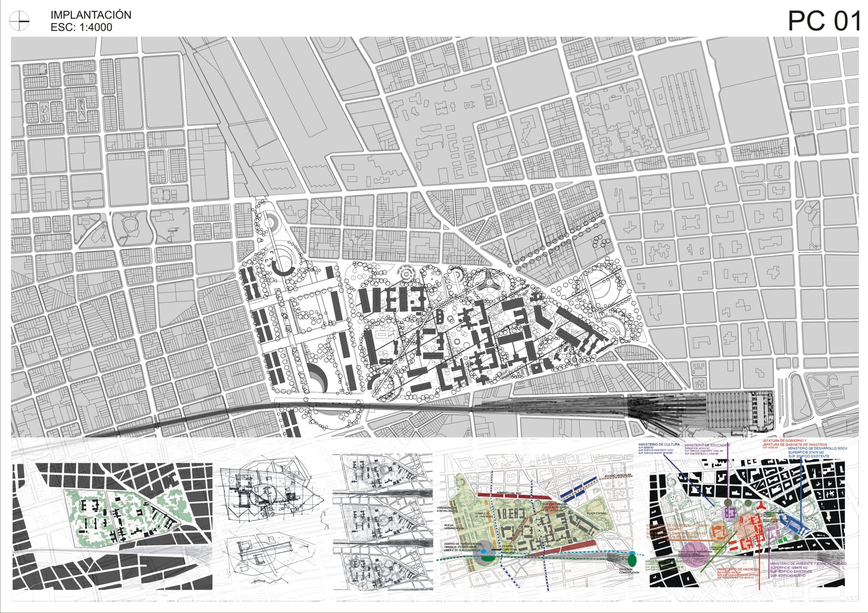Image resolution: width=868 pixels, height=613 pixels.
Task: Click the red three-pronged symbol in ministries diagram
Action: (760, 506)
